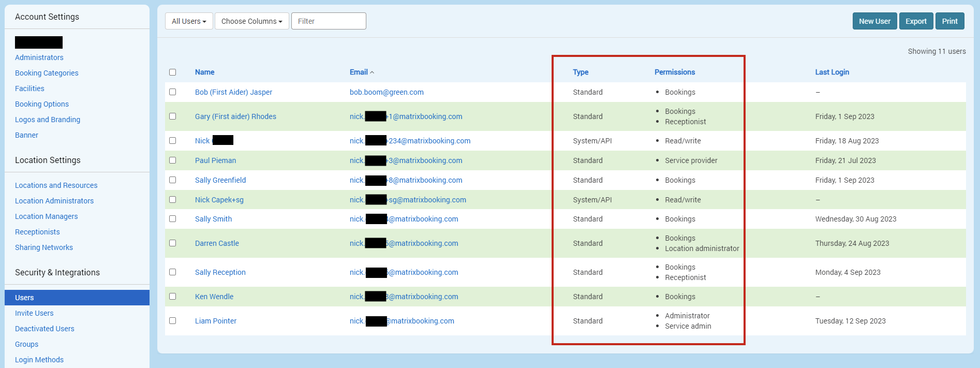Click bob.boom@green.com email link
This screenshot has width=980, height=368.
tap(387, 92)
